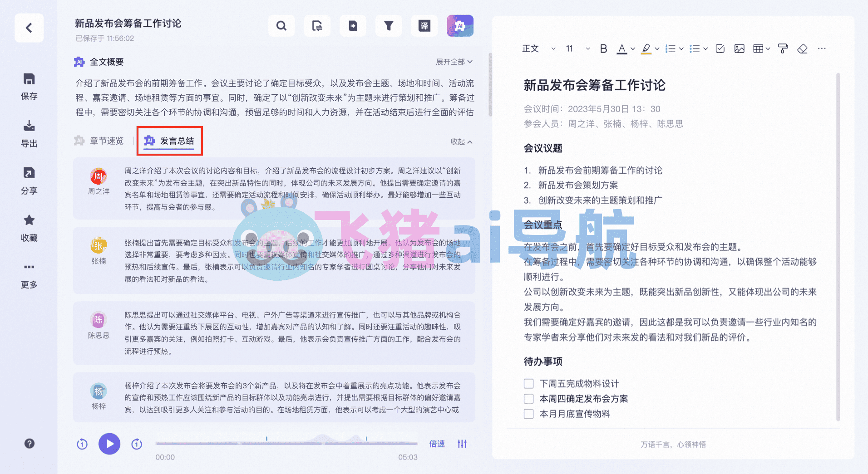Viewport: 868px width, 474px height.
Task: Open the More (更多) sidebar menu
Action: click(29, 276)
